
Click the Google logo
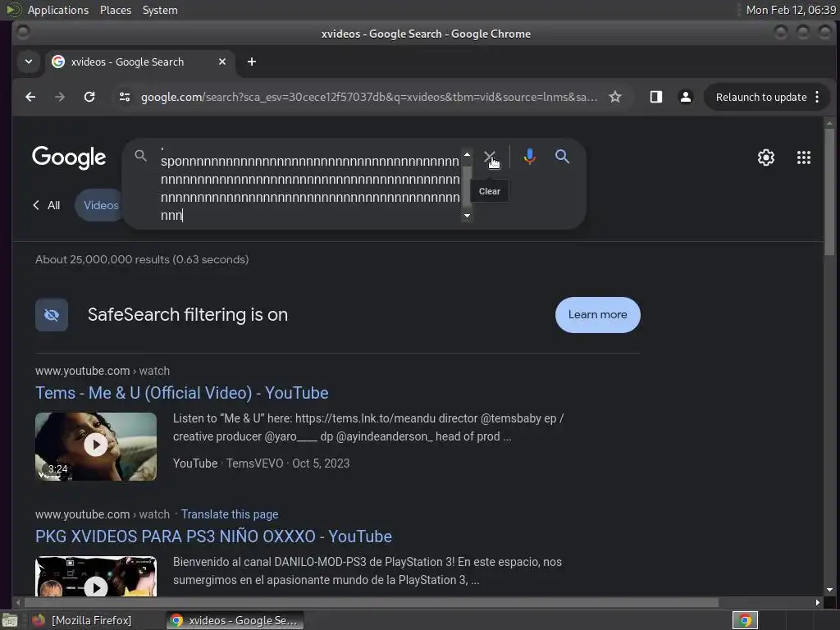coord(69,157)
